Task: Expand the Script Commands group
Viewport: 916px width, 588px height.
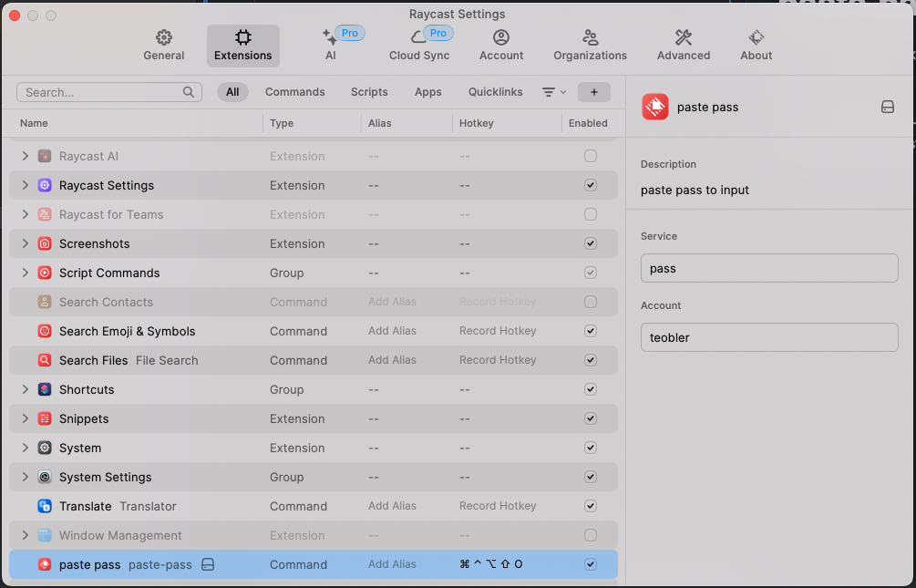Action: [x=26, y=273]
